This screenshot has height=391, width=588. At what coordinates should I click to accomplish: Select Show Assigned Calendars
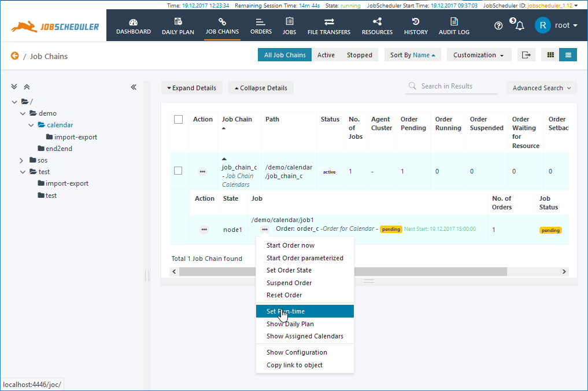pyautogui.click(x=305, y=336)
